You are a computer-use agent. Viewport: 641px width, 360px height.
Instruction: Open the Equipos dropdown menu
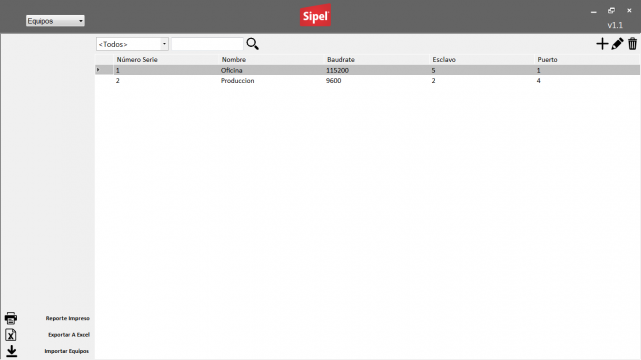(55, 21)
